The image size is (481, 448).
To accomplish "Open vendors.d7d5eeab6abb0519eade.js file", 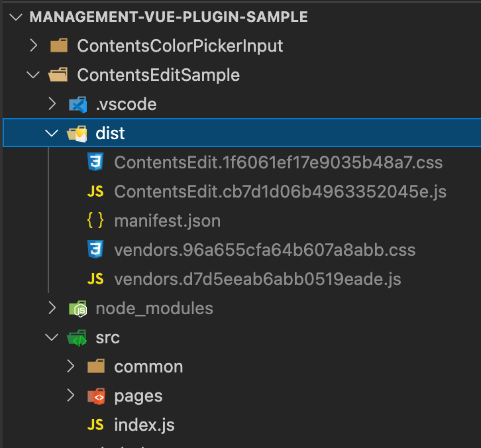I will tap(258, 279).
